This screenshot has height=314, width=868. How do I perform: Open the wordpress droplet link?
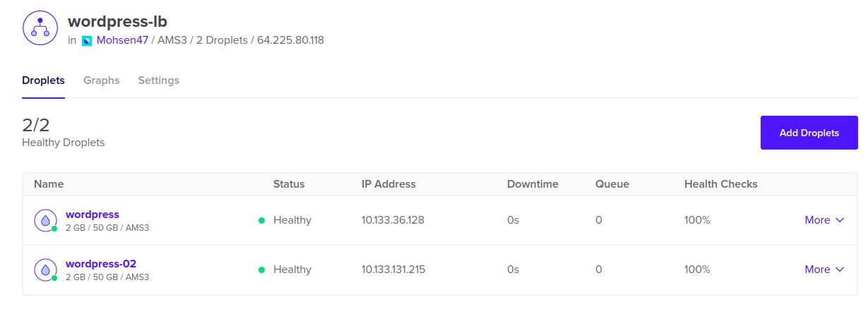pyautogui.click(x=93, y=215)
